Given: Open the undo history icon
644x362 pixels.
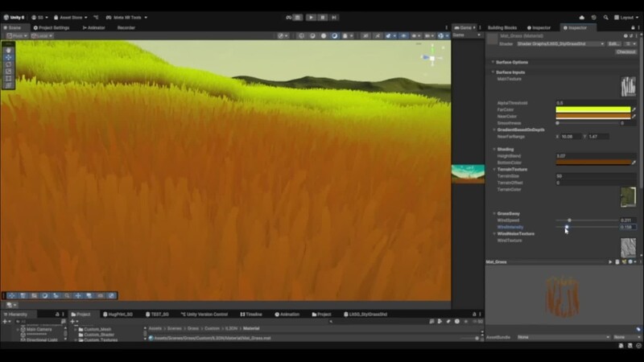Looking at the screenshot, I should [x=594, y=17].
